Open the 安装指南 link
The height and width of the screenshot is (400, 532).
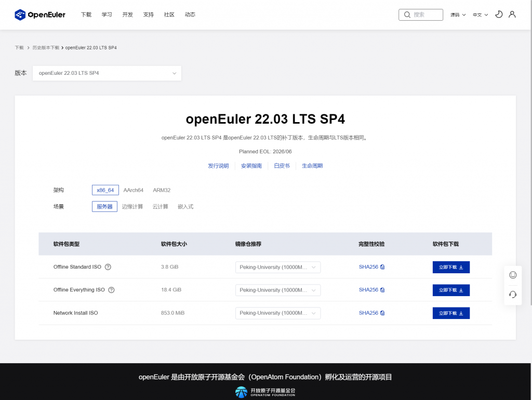251,166
